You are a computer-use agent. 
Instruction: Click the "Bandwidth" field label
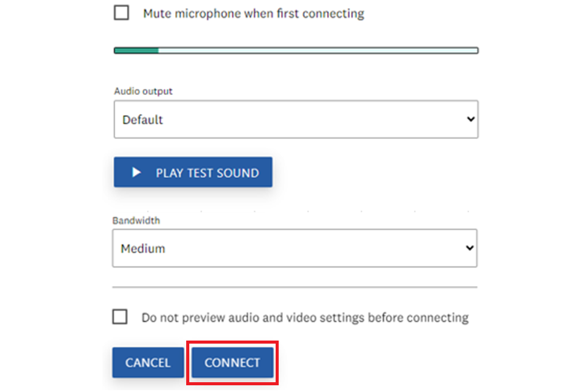coord(136,221)
